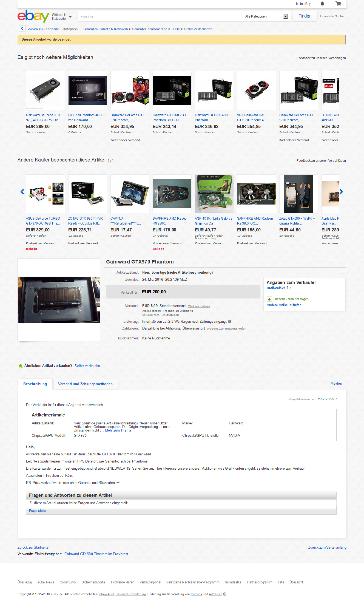Open Gainward GTX 580 Phantom im Praxistest guide
The height and width of the screenshot is (607, 364).
tap(96, 554)
